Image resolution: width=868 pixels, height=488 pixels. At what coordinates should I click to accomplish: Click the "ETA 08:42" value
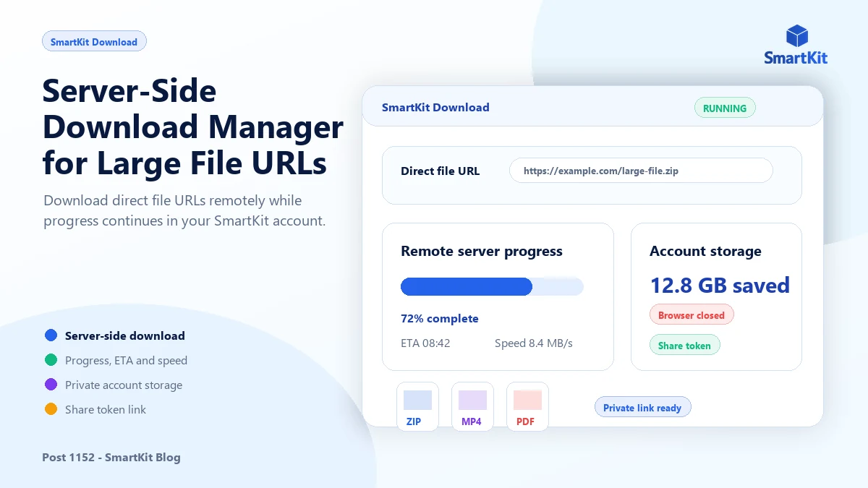[x=425, y=343]
